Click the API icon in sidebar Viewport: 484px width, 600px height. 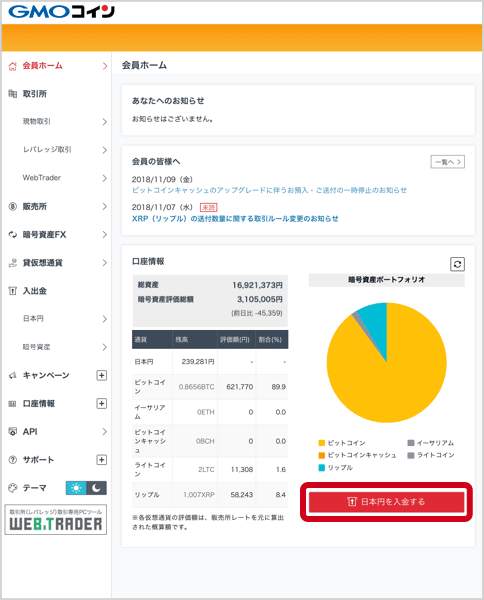coord(13,432)
